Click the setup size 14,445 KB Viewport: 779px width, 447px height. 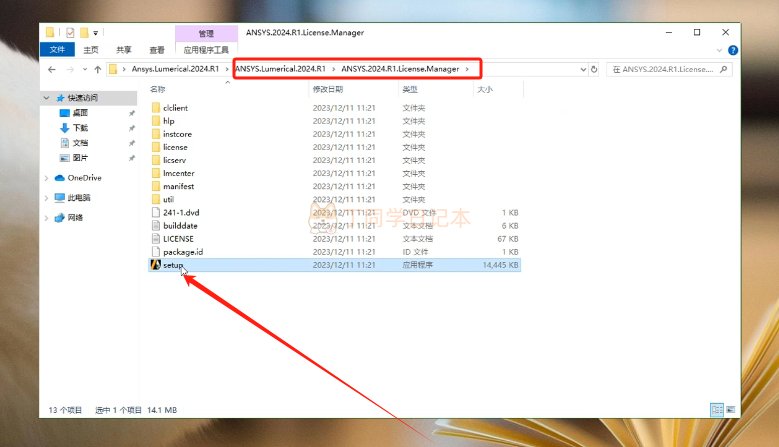(500, 265)
